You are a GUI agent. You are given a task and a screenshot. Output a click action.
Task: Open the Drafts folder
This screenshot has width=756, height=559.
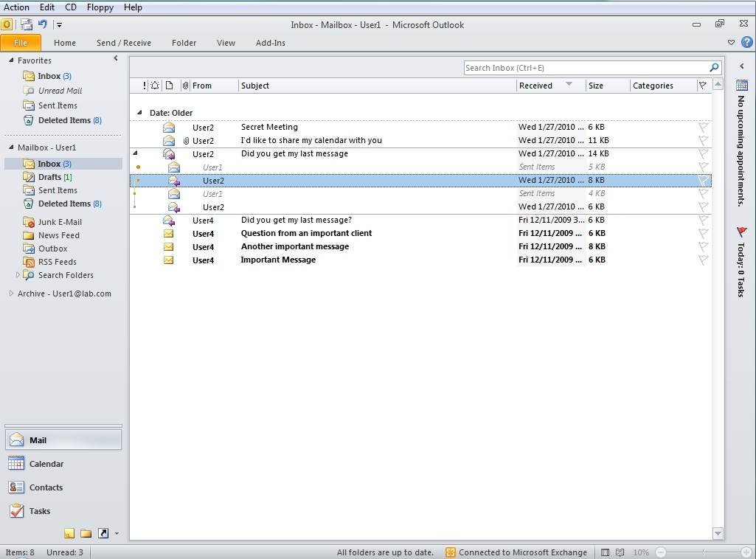(x=55, y=177)
